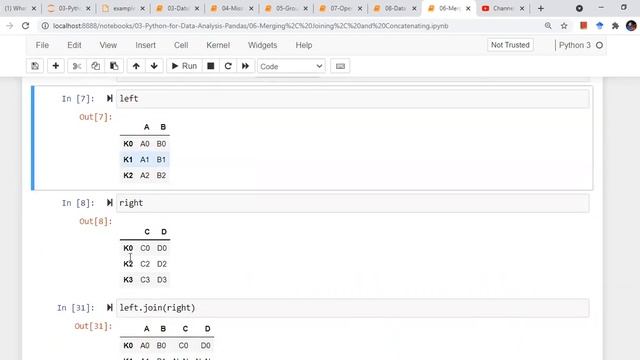Interrupt the kernel with the stop icon
The width and height of the screenshot is (640, 360).
pos(211,66)
